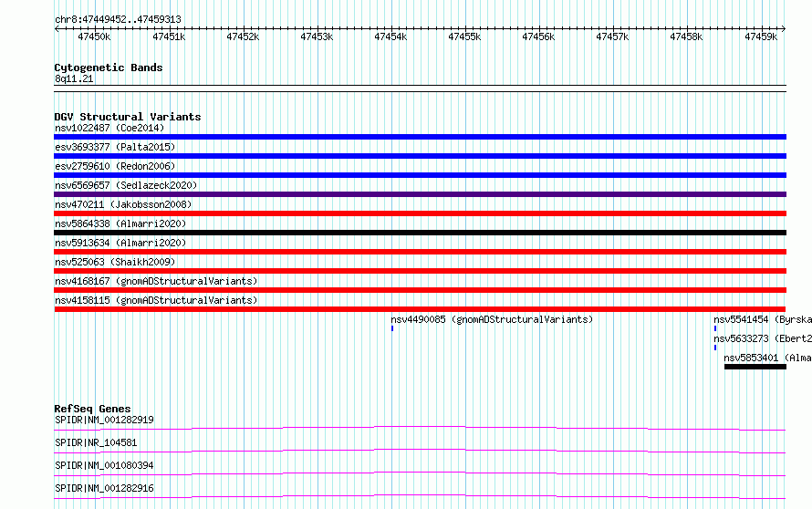
Task: Click the 47455k ruler tick label
Action: pyautogui.click(x=464, y=36)
